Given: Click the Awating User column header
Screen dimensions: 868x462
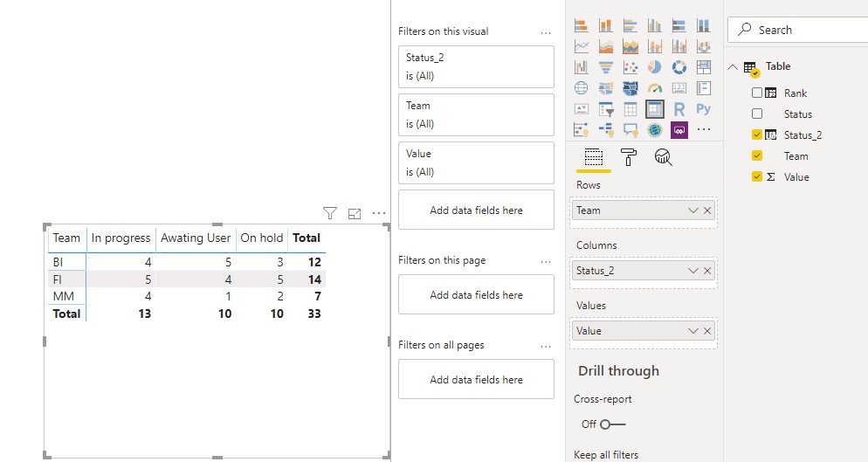Looking at the screenshot, I should click(x=196, y=238).
